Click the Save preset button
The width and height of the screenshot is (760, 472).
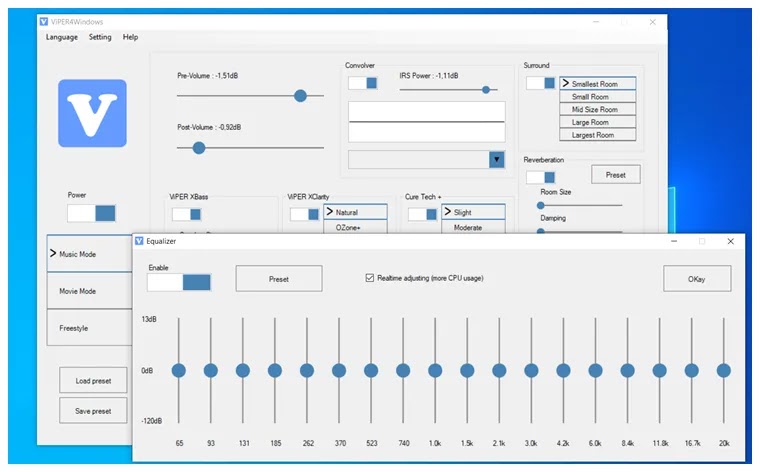pyautogui.click(x=93, y=411)
